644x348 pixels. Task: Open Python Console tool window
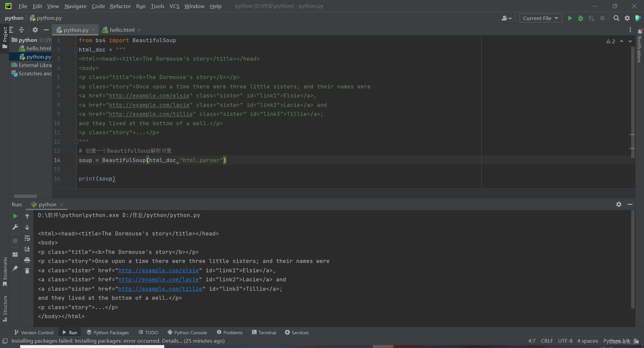coord(187,332)
